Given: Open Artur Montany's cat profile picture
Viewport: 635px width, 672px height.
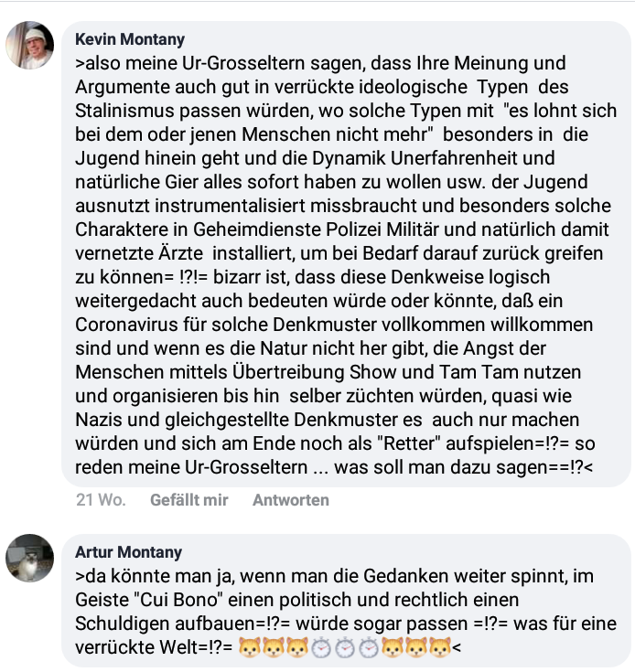Looking at the screenshot, I should [29, 558].
